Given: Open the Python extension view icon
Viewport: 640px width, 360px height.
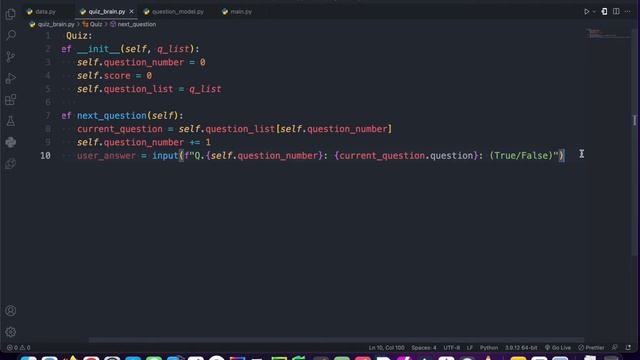Looking at the screenshot, I should click(x=11, y=142).
